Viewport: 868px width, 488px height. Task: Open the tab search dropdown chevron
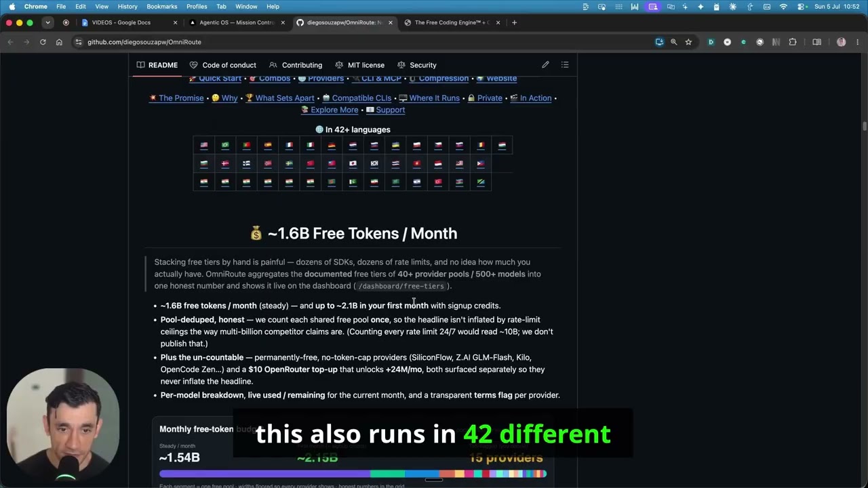click(47, 22)
